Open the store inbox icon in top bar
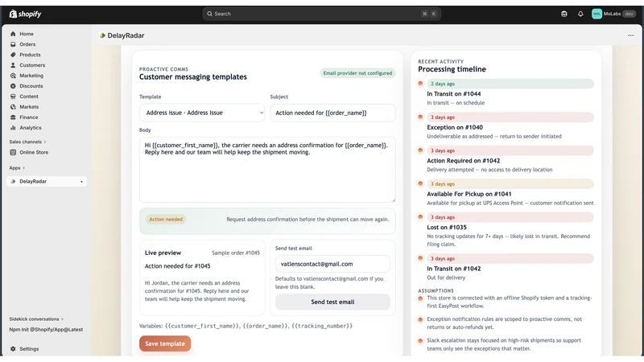644x362 pixels. [564, 14]
